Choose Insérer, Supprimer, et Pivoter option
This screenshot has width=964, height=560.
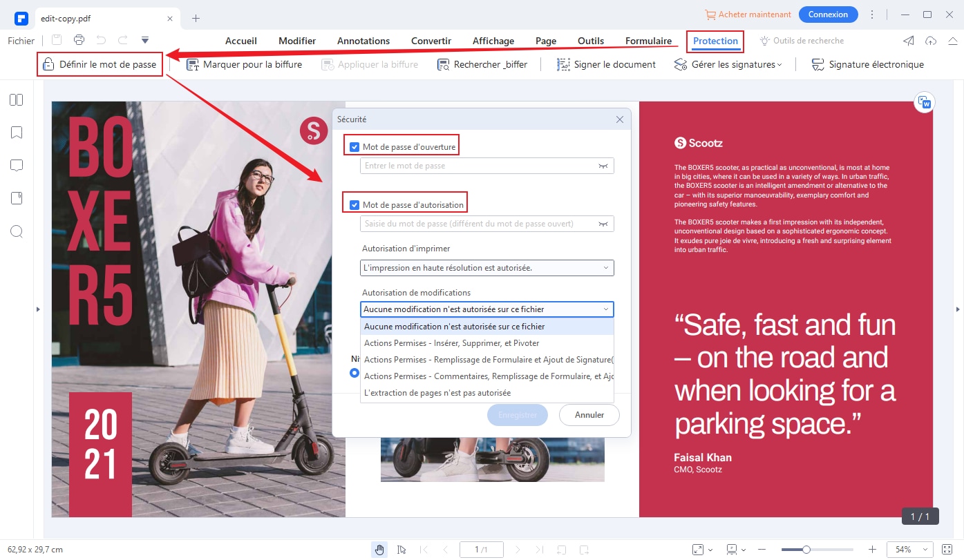click(486, 343)
